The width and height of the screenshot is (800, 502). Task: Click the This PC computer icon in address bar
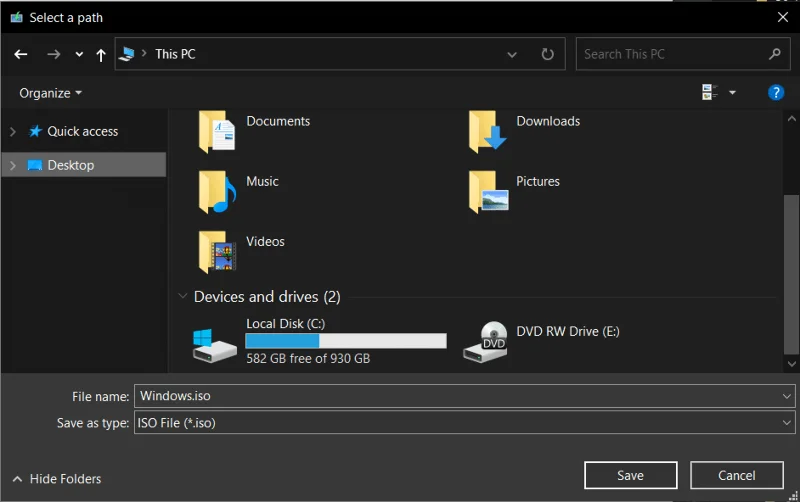pyautogui.click(x=126, y=54)
